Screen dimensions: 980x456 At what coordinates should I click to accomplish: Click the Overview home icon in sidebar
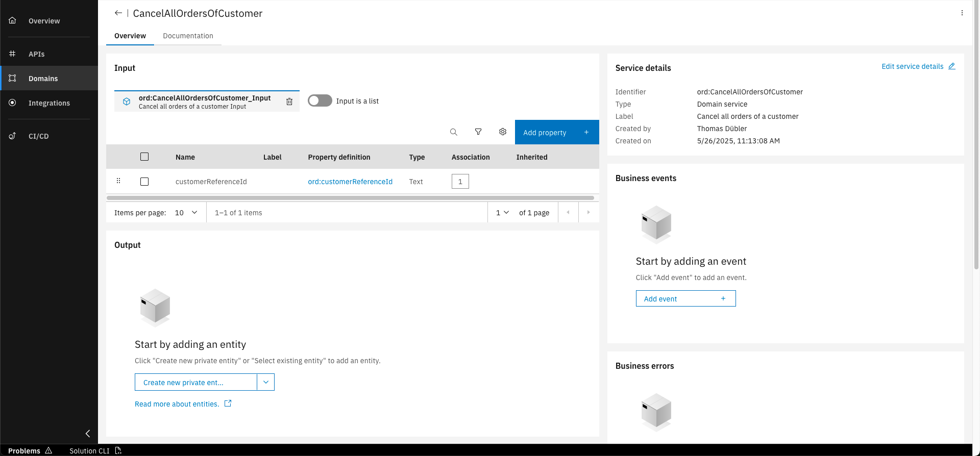click(x=12, y=20)
